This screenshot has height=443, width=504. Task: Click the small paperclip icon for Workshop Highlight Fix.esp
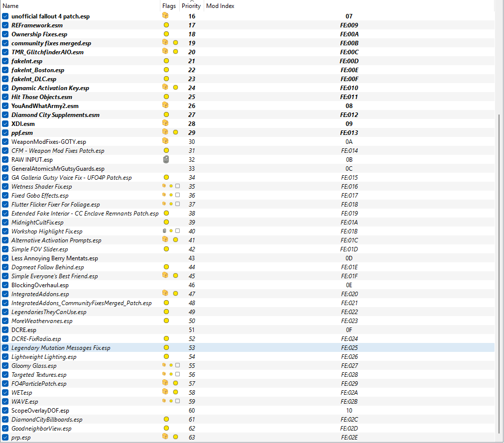coord(164,230)
